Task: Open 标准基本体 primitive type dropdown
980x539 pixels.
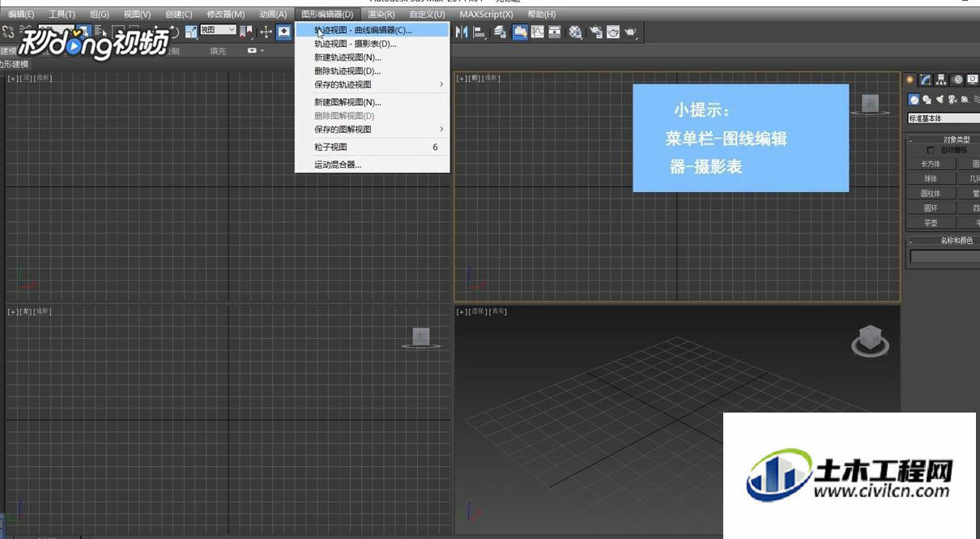Action: [x=944, y=118]
